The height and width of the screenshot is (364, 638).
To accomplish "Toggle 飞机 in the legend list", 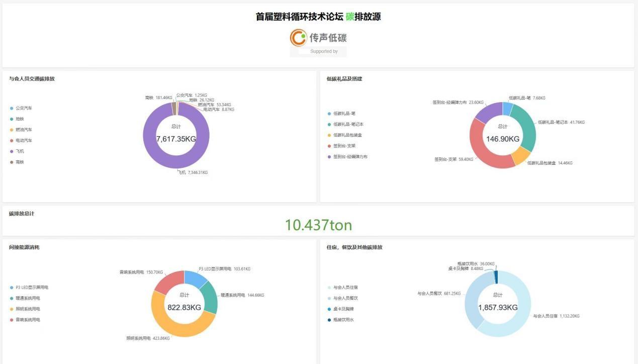I will [x=17, y=151].
